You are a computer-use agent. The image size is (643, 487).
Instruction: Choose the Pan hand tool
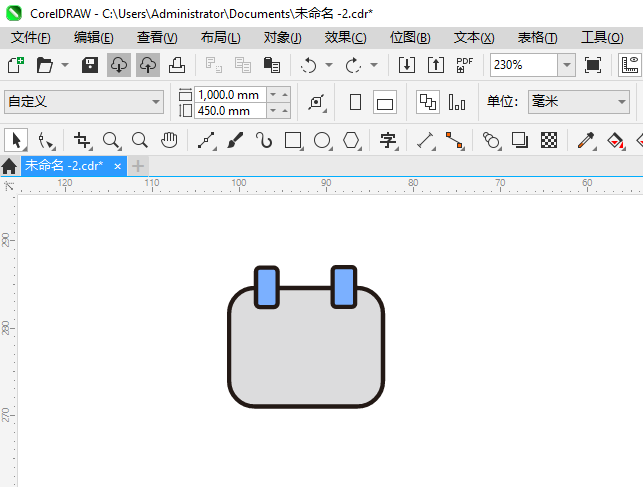click(x=169, y=140)
